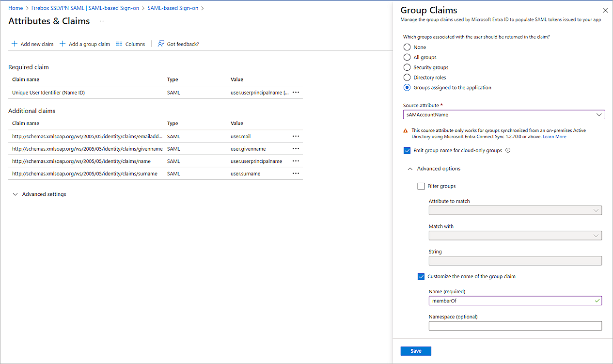
Task: Click the Save button
Action: point(416,351)
